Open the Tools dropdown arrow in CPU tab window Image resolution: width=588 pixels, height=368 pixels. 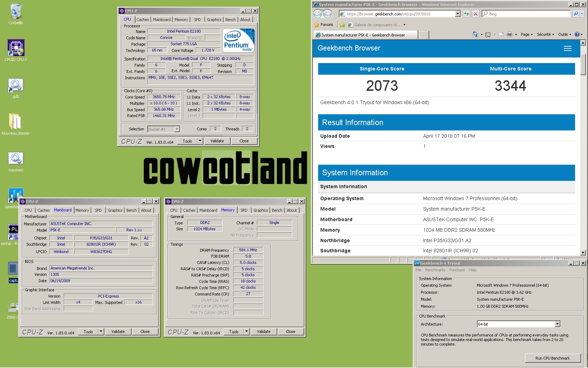coord(200,141)
